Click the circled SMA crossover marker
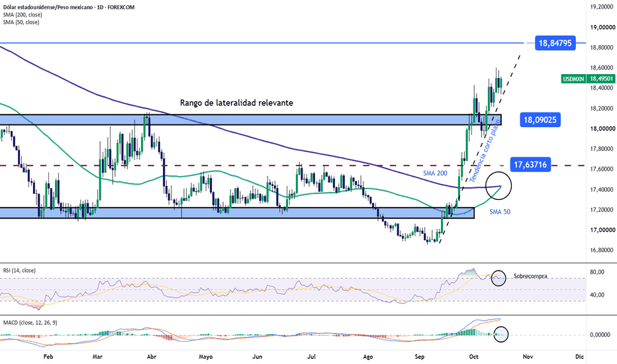 498,185
